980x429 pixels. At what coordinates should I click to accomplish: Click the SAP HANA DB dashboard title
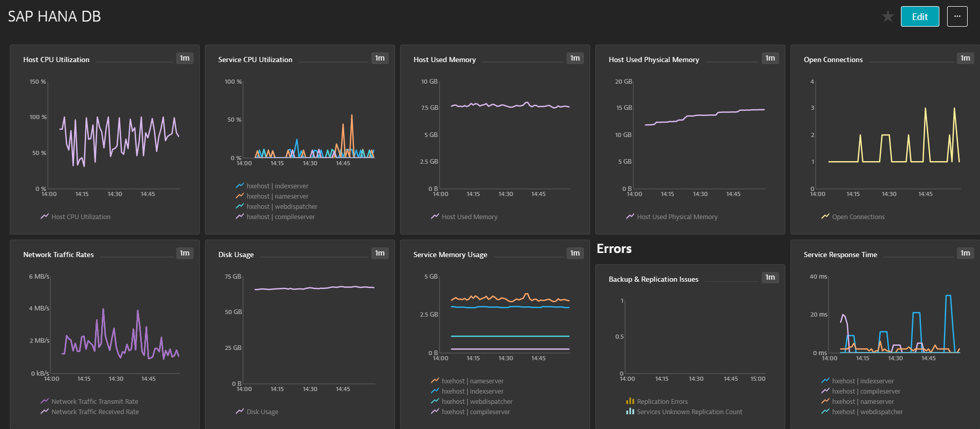54,16
